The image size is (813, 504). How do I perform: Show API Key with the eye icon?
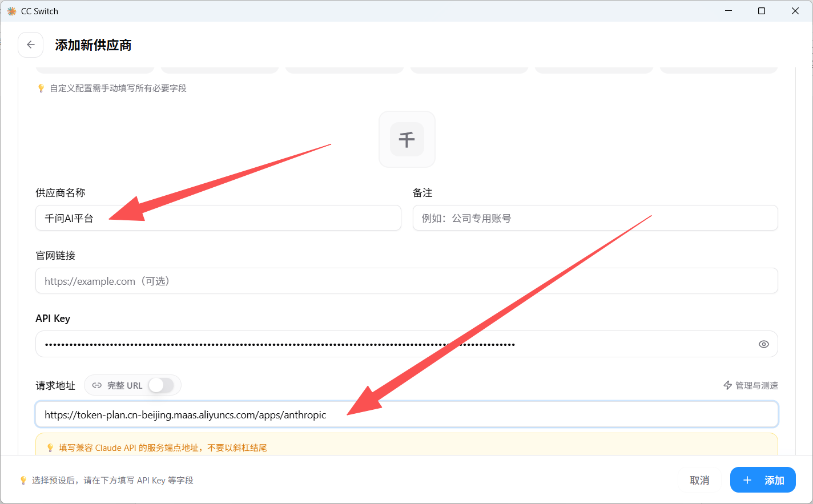click(x=763, y=344)
